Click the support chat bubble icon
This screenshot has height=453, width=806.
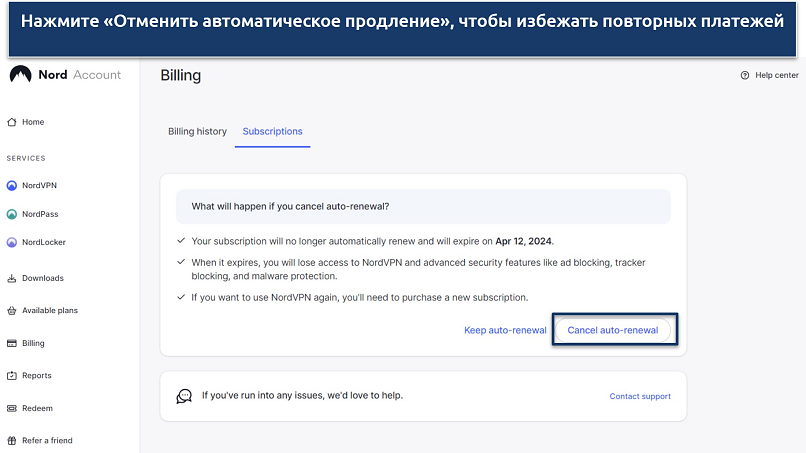pyautogui.click(x=184, y=396)
